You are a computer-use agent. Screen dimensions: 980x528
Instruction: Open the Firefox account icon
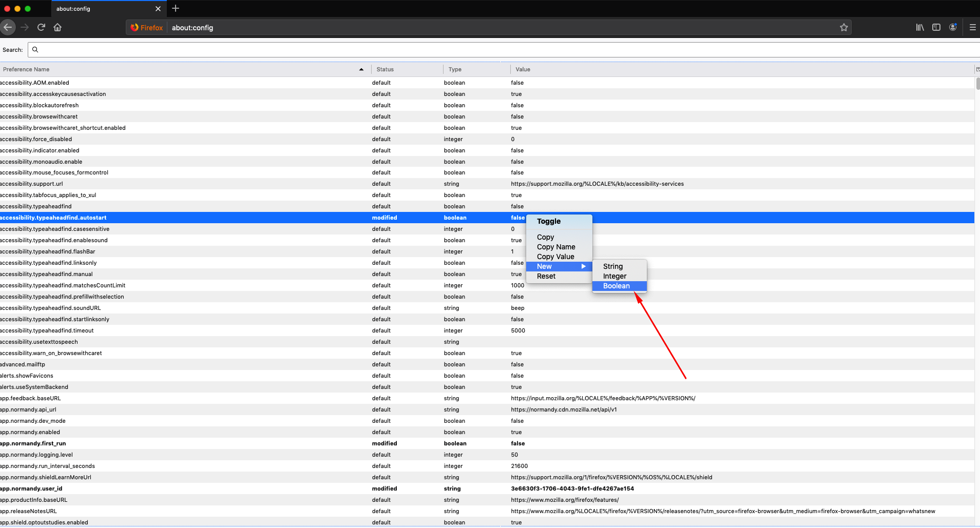953,27
